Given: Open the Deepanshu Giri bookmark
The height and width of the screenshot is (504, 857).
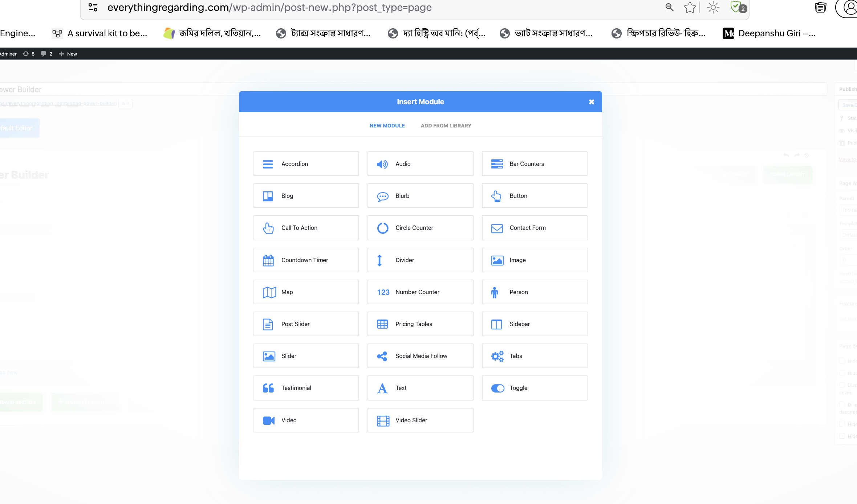Looking at the screenshot, I should click(x=769, y=33).
